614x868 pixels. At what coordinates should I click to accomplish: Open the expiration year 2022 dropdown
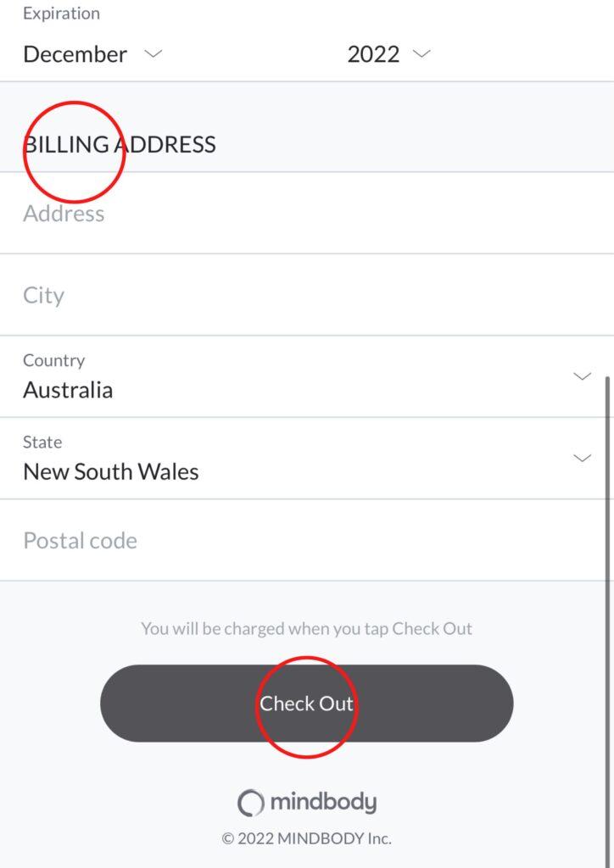pos(388,54)
